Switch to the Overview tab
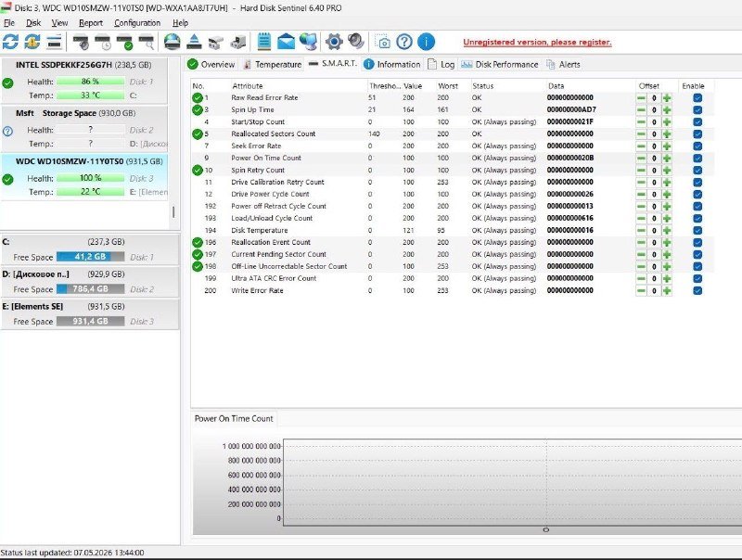The height and width of the screenshot is (560, 742). coord(211,64)
